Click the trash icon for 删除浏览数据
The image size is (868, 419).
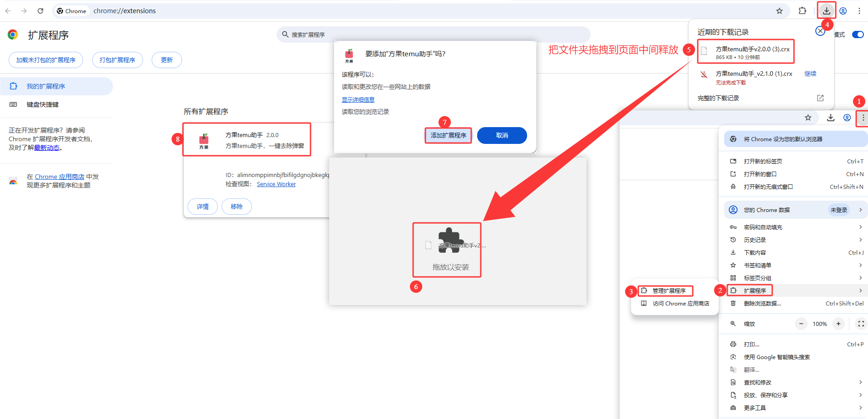pyautogui.click(x=733, y=303)
